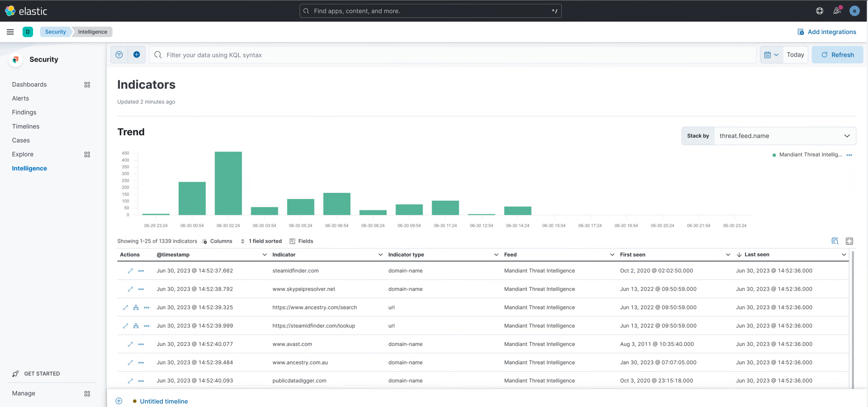The width and height of the screenshot is (868, 407).
Task: Click the inspect table icon above the indicators grid
Action: click(x=835, y=241)
